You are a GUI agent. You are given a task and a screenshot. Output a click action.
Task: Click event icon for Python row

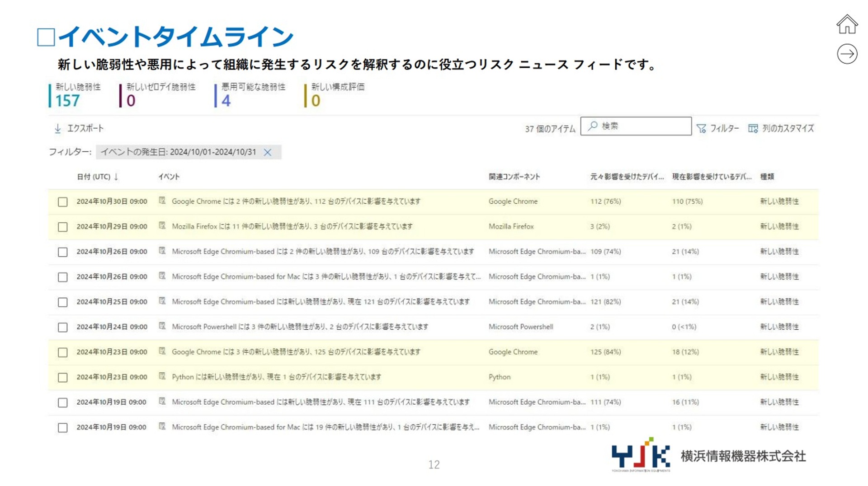pyautogui.click(x=162, y=376)
